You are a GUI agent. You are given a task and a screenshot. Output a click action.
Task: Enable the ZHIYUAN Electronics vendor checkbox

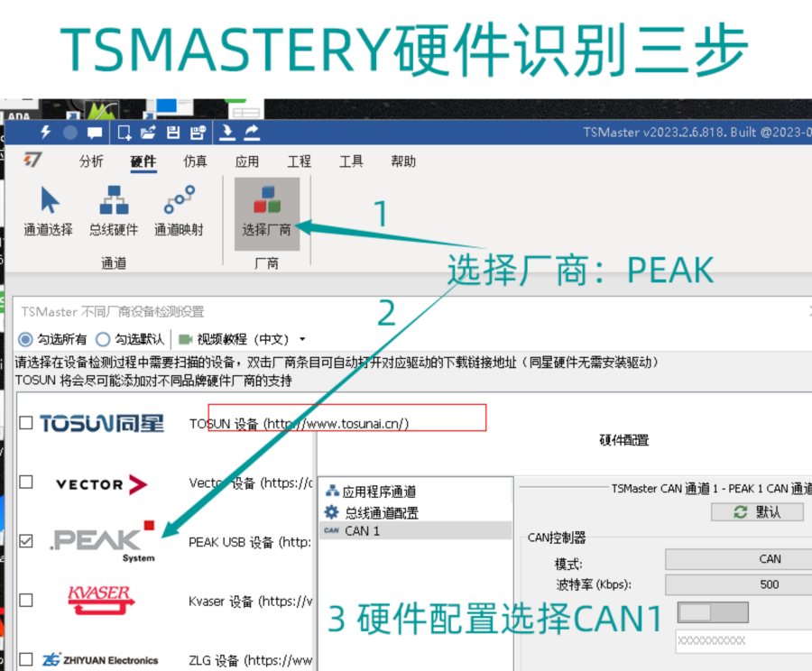coord(26,659)
